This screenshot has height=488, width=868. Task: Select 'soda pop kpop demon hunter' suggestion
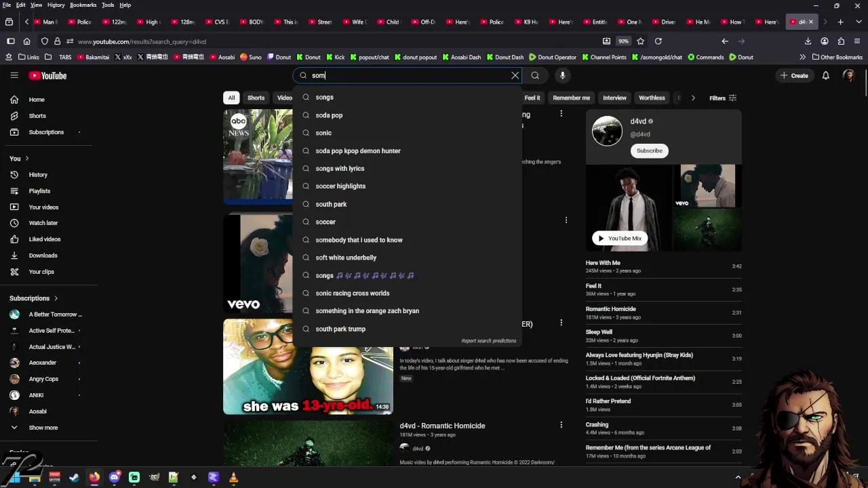point(407,150)
